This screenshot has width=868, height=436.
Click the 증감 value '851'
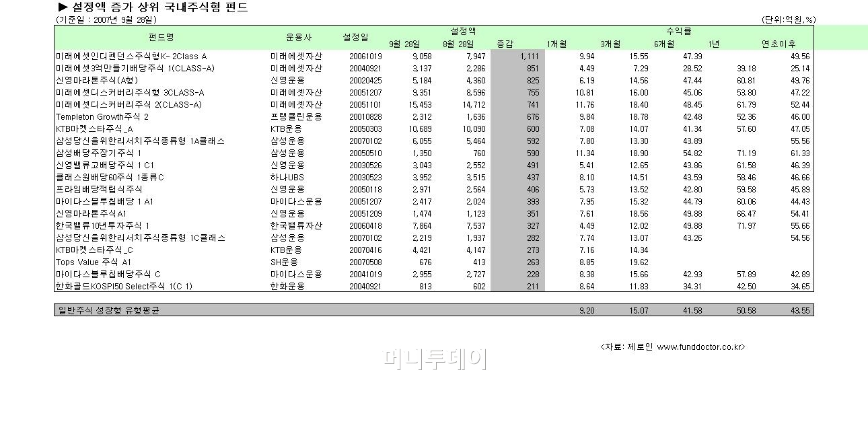point(533,69)
